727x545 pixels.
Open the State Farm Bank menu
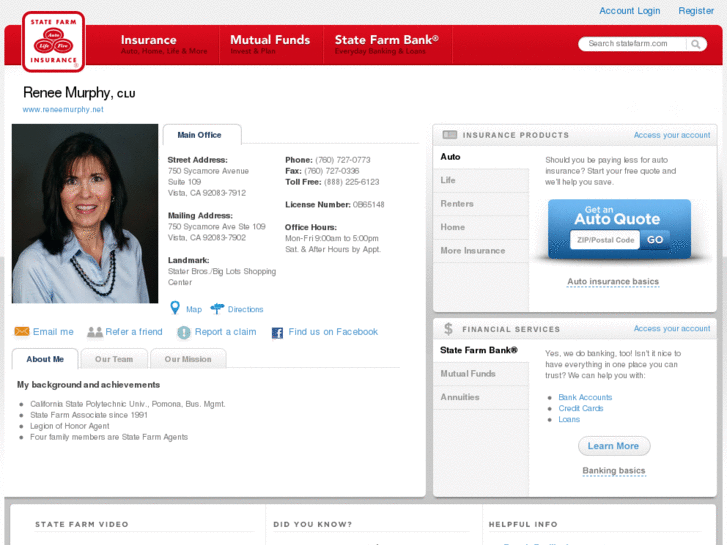[387, 45]
